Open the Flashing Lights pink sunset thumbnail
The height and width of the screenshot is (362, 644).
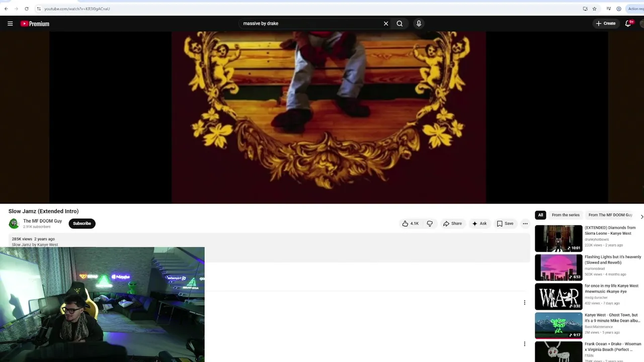558,267
